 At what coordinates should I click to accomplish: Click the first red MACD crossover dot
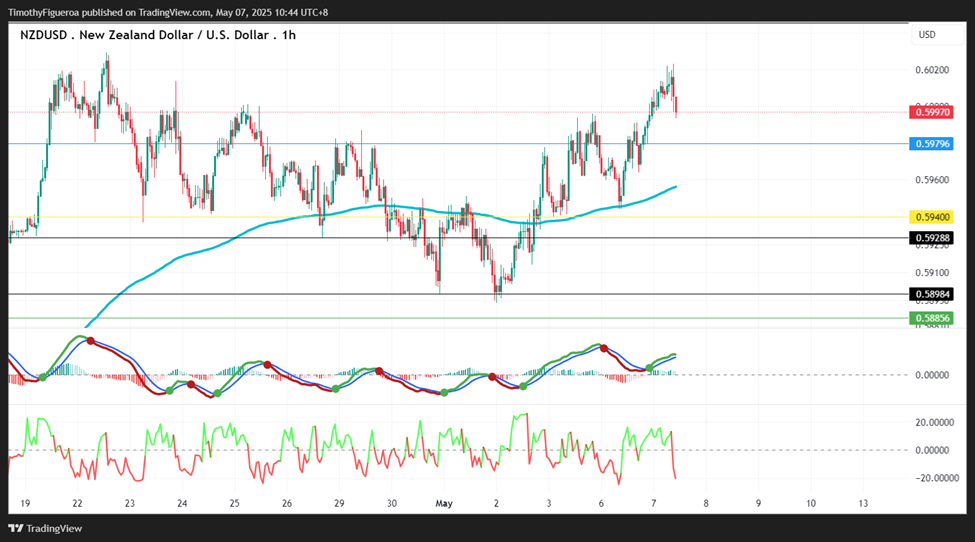[x=91, y=341]
